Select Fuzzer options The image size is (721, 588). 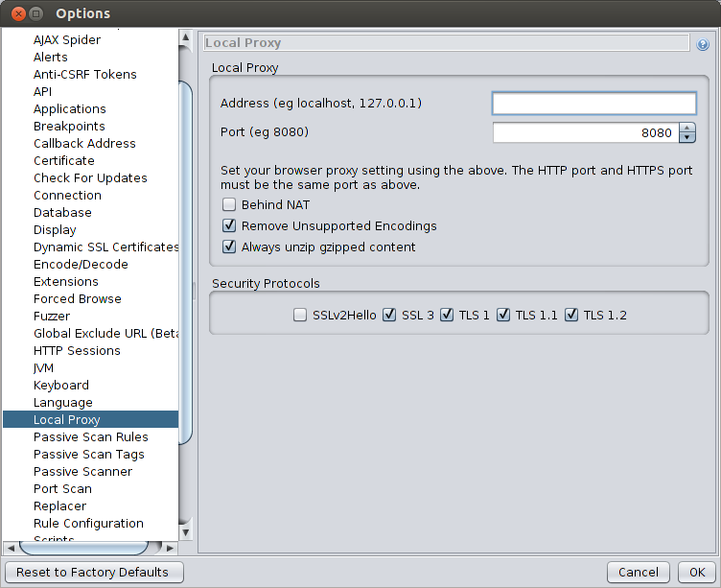(52, 317)
